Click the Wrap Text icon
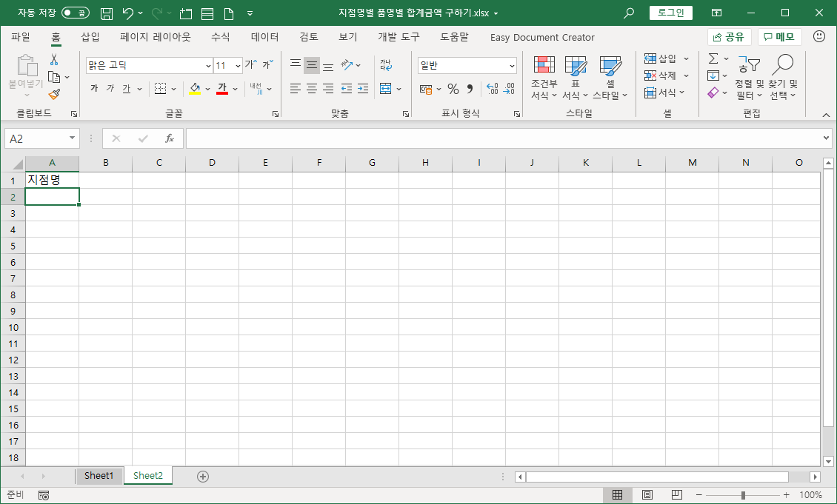This screenshot has width=837, height=504. pyautogui.click(x=385, y=65)
